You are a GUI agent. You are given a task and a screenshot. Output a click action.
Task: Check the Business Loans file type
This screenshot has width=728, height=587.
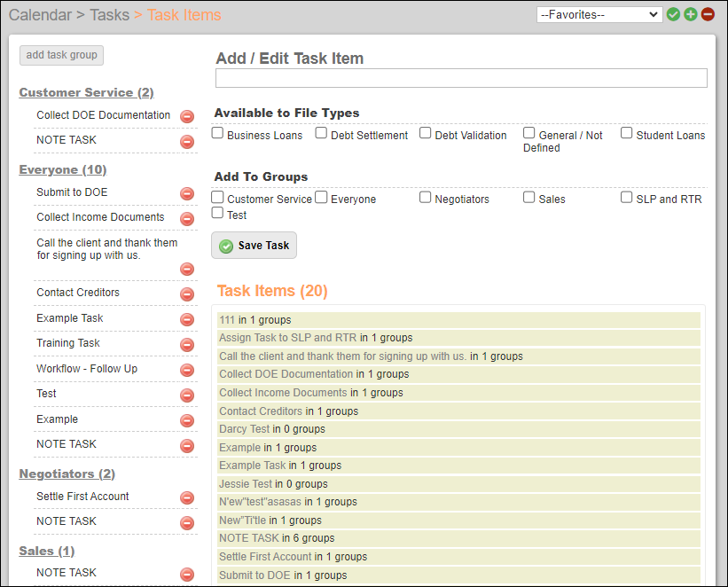tap(217, 133)
